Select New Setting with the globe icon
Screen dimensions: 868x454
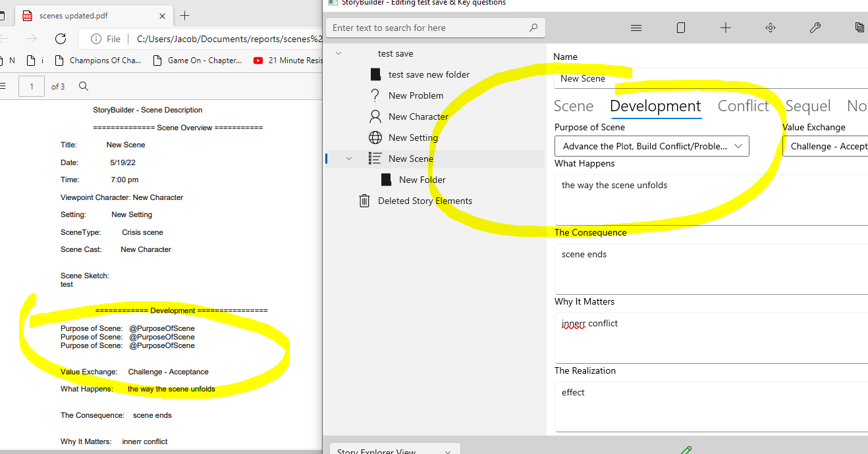(418, 138)
